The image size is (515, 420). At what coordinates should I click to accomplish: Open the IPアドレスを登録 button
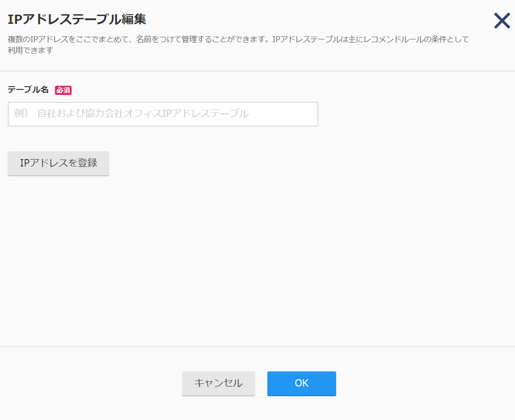(58, 163)
